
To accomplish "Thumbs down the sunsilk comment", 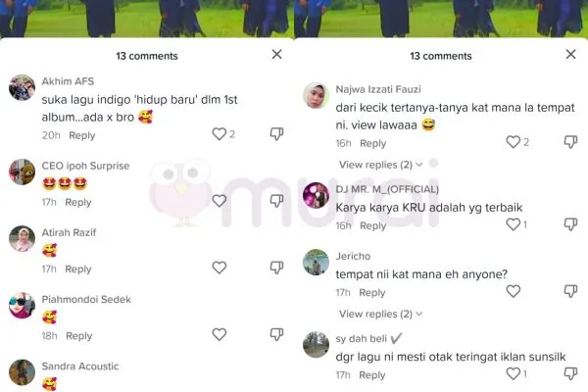I will [570, 373].
